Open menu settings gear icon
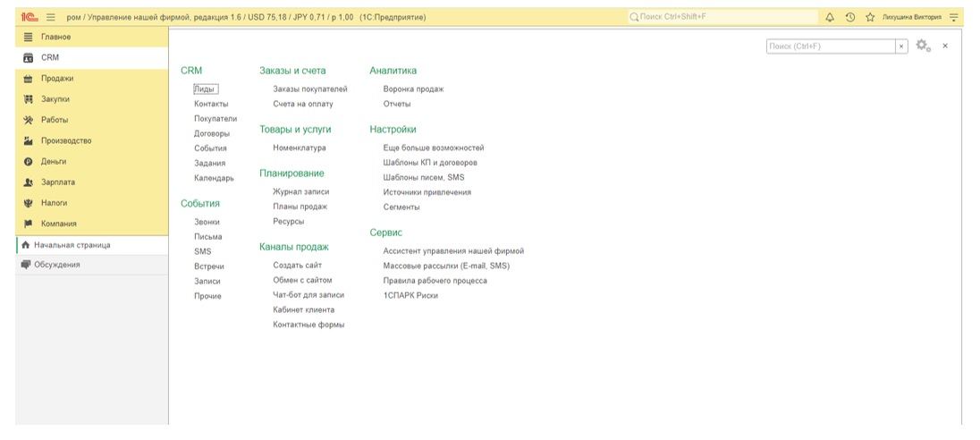The height and width of the screenshot is (440, 980). coord(923,46)
